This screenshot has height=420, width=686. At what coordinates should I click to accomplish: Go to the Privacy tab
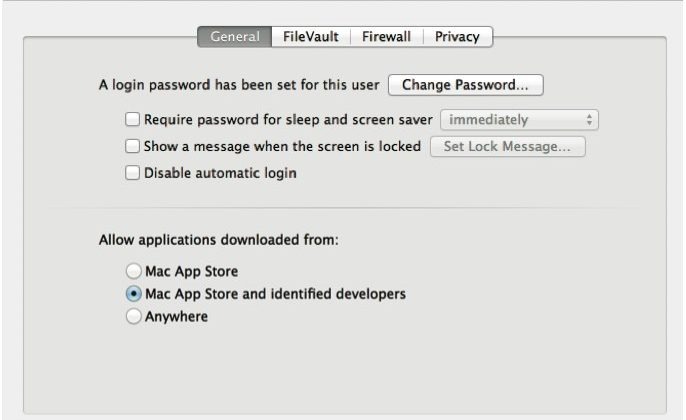[x=457, y=37]
